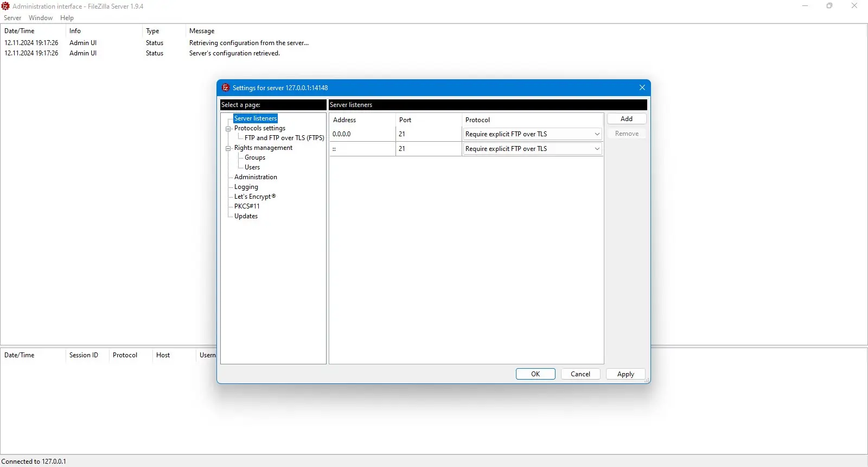Select log row 'Server's configuration retrieved.'
The height and width of the screenshot is (467, 868).
coord(434,53)
